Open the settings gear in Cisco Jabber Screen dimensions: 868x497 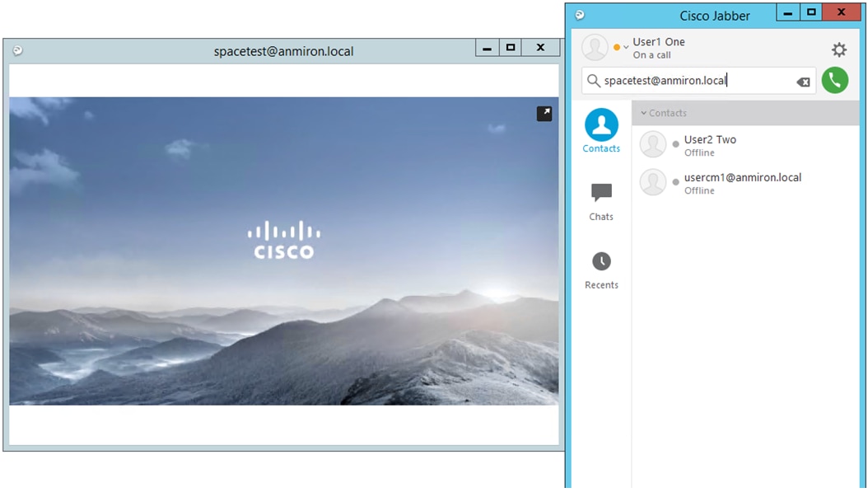click(x=839, y=50)
